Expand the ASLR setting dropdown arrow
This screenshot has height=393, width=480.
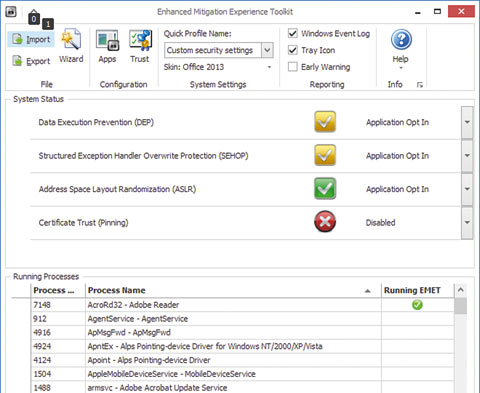pos(467,189)
